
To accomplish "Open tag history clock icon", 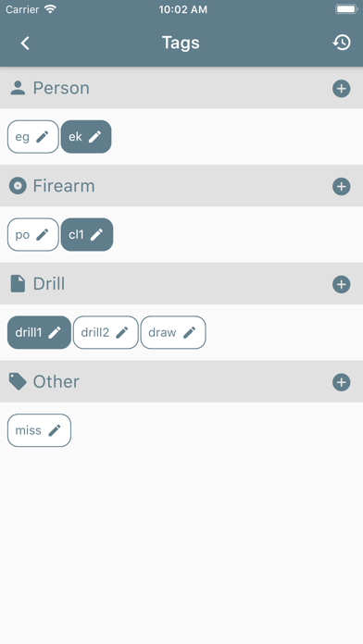I will [342, 43].
